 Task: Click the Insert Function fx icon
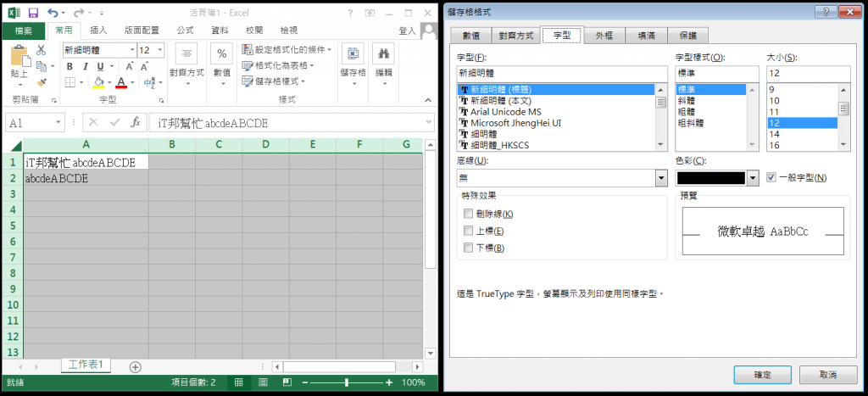[135, 122]
